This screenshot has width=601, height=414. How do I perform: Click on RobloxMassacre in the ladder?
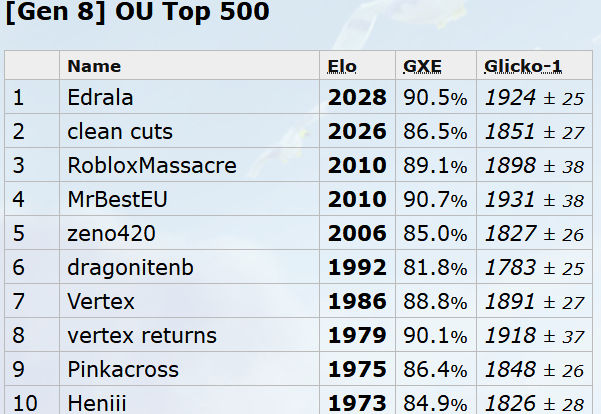pos(152,166)
